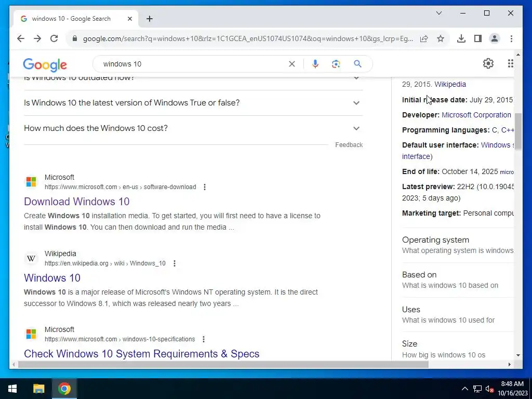Click the Feedback link below the questions

pyautogui.click(x=349, y=145)
